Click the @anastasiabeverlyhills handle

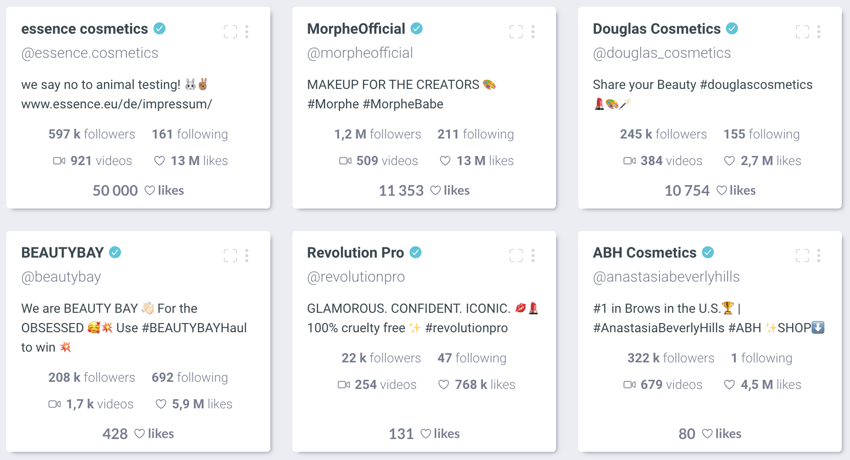tap(666, 277)
